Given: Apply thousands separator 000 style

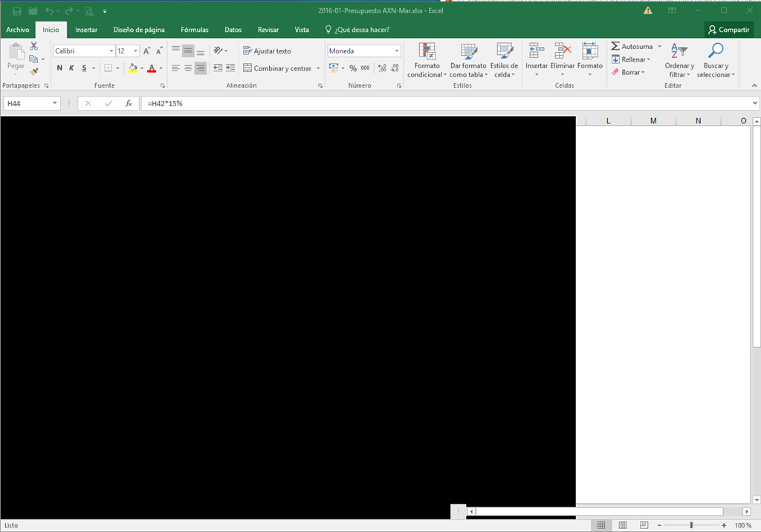Looking at the screenshot, I should click(x=365, y=68).
